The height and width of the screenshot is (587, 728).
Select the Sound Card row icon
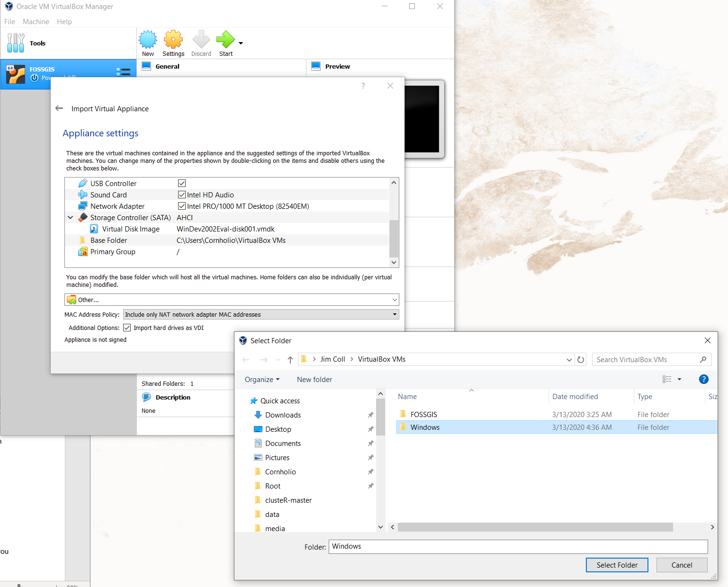83,195
